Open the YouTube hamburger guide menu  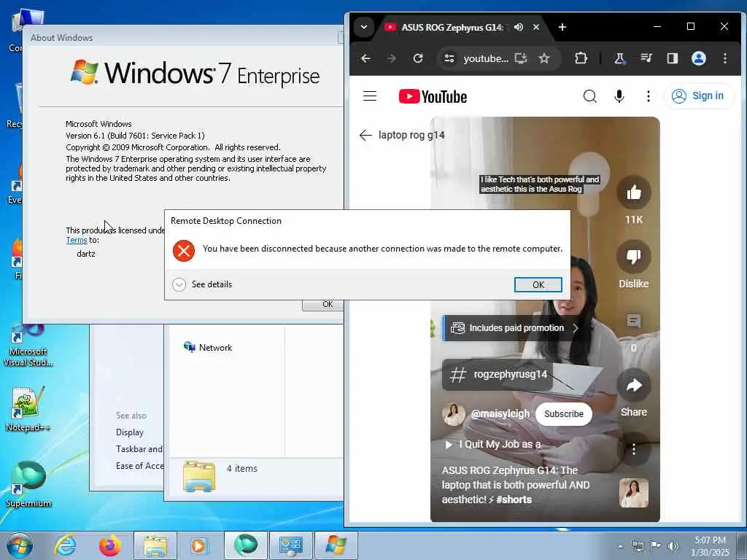(370, 96)
